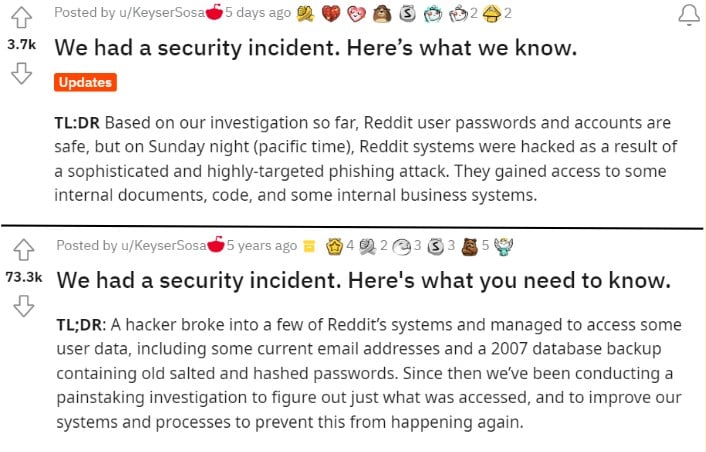Viewport: 706px width, 452px height.
Task: Downvote the 3.7k-score security post
Action: tap(21, 73)
